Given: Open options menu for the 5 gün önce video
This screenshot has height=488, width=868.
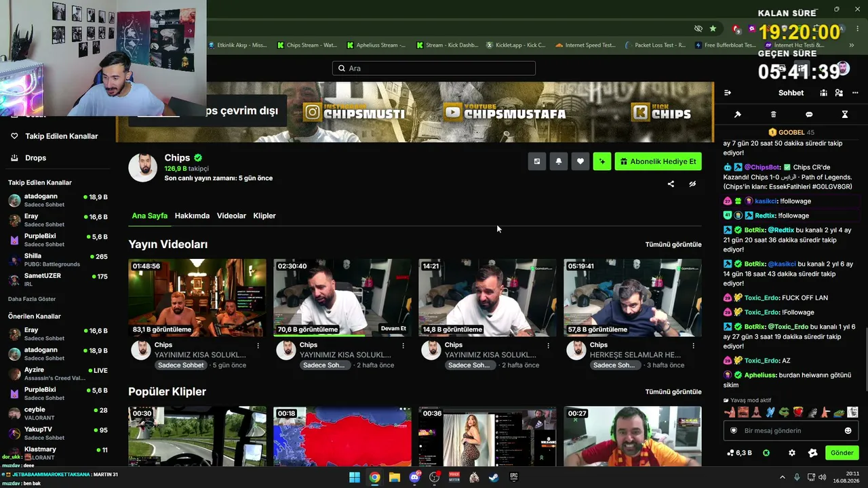Looking at the screenshot, I should (x=258, y=346).
